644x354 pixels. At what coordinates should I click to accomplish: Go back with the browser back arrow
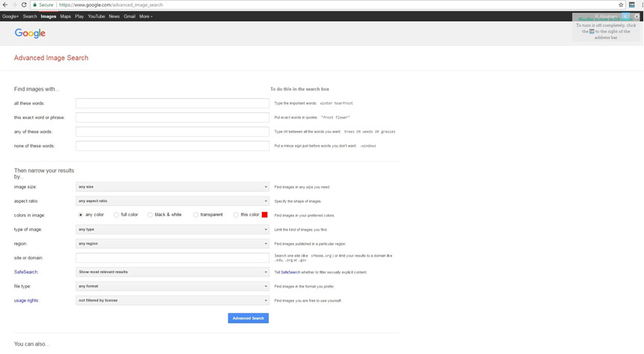(5, 4)
